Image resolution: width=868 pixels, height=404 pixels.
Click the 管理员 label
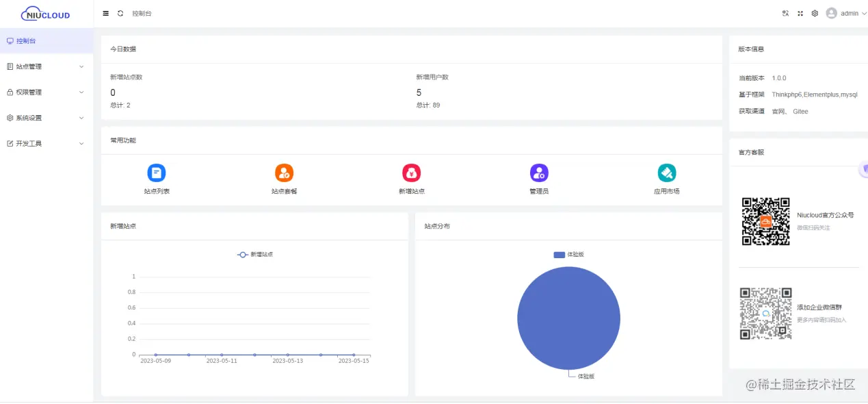pos(539,192)
